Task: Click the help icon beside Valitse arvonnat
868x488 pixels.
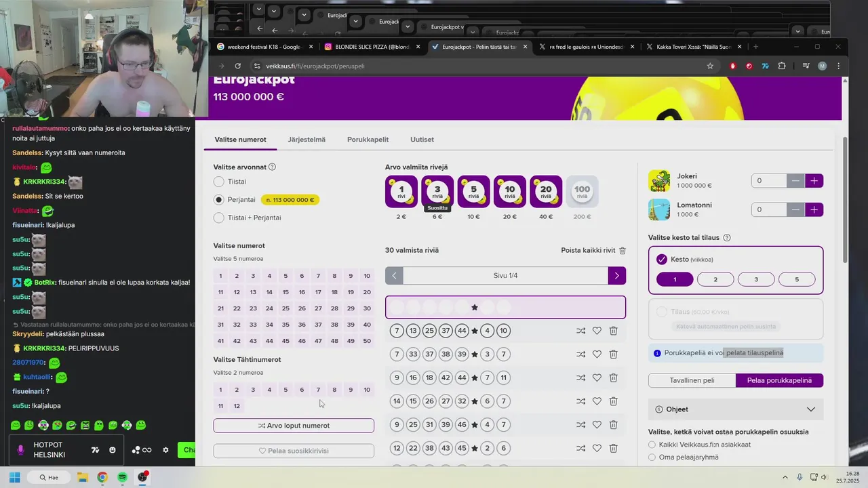Action: (x=273, y=167)
